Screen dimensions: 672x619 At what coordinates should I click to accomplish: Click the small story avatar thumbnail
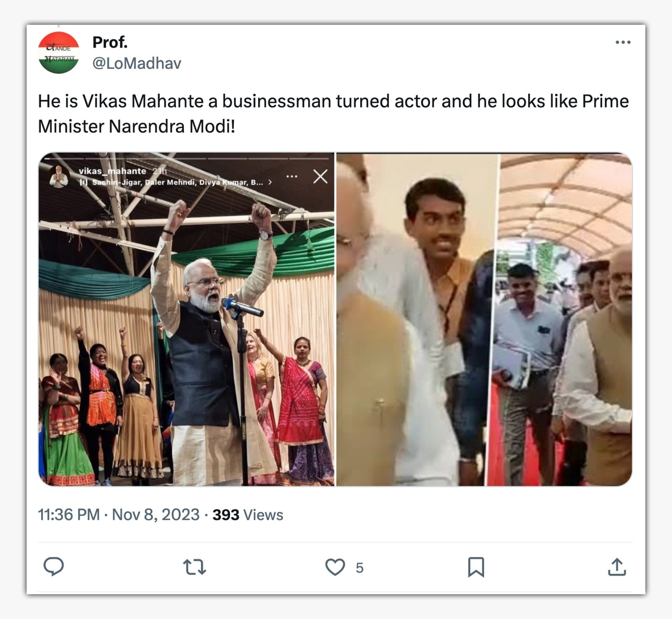[59, 176]
